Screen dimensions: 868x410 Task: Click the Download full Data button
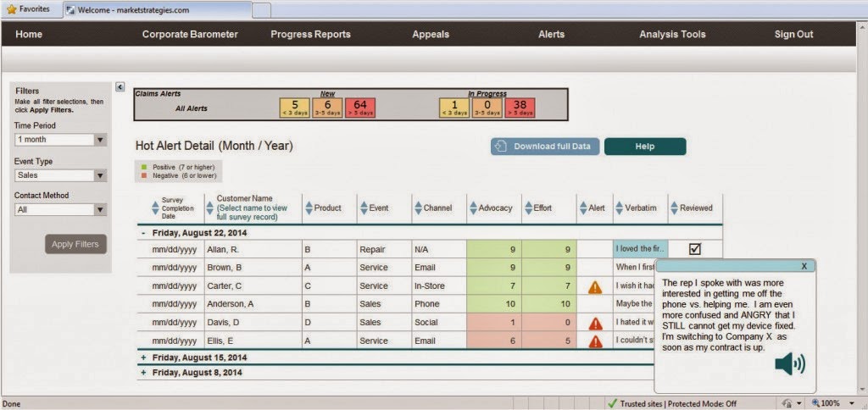tap(545, 147)
